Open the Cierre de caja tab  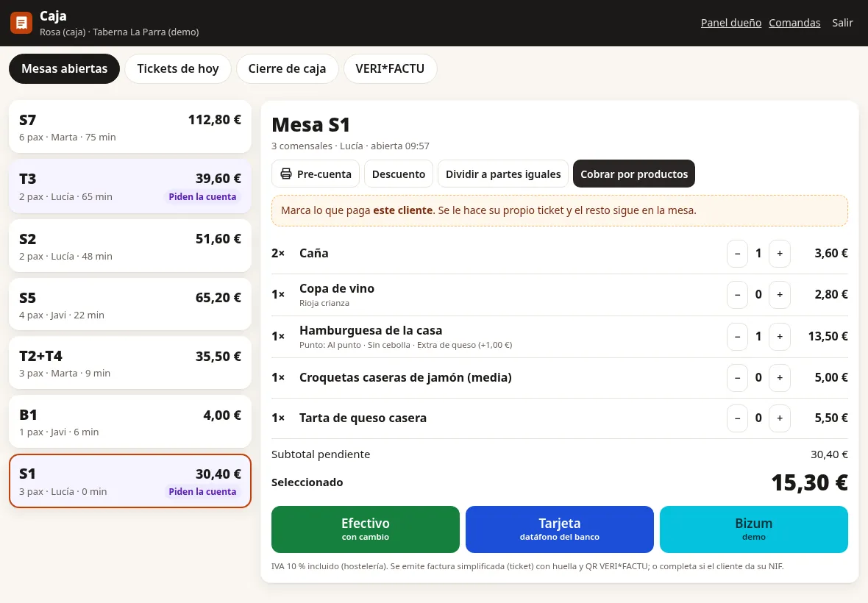(287, 68)
